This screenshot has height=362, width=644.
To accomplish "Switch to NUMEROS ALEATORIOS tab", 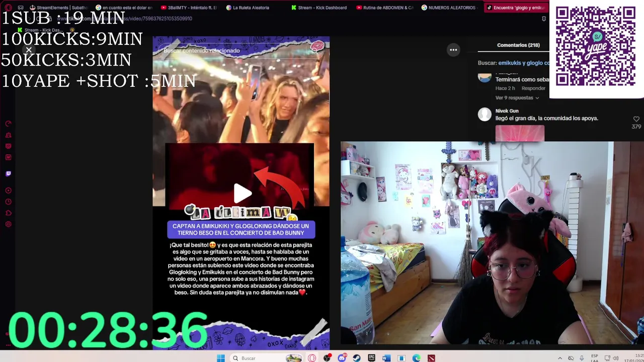I will pyautogui.click(x=449, y=8).
